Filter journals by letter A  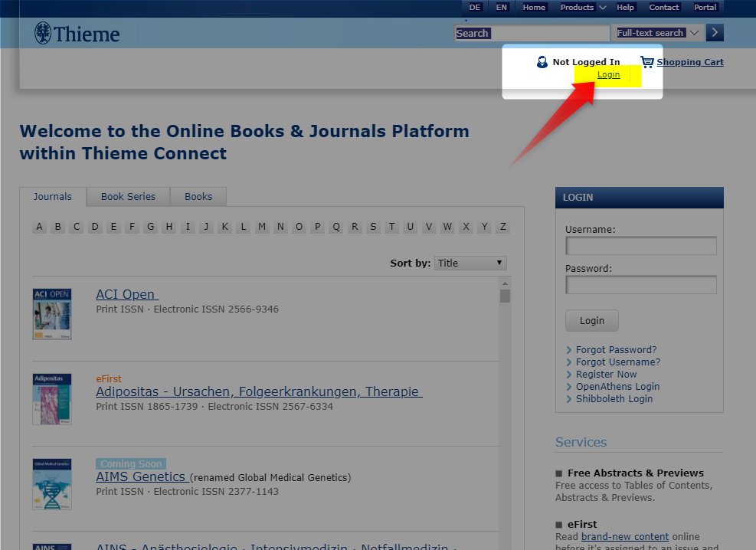(39, 227)
